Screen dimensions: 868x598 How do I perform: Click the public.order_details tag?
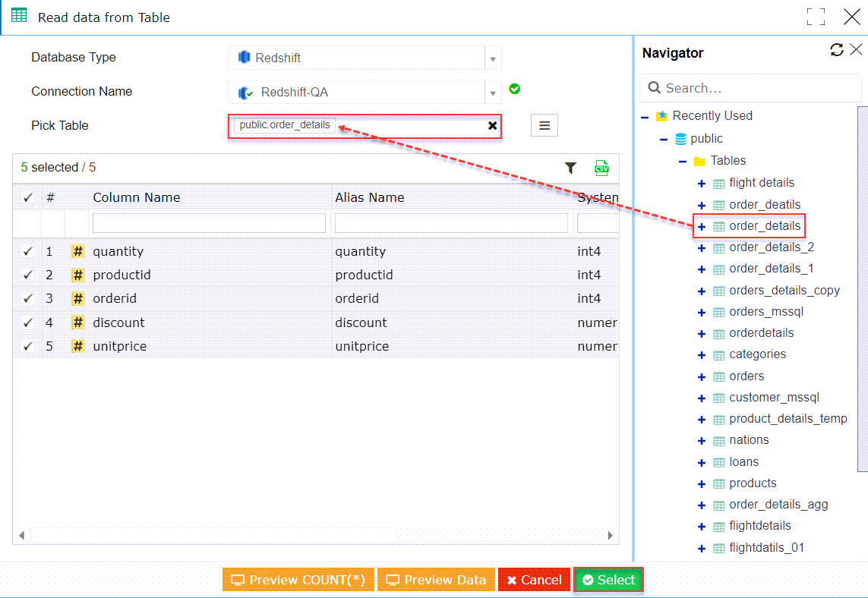click(285, 125)
